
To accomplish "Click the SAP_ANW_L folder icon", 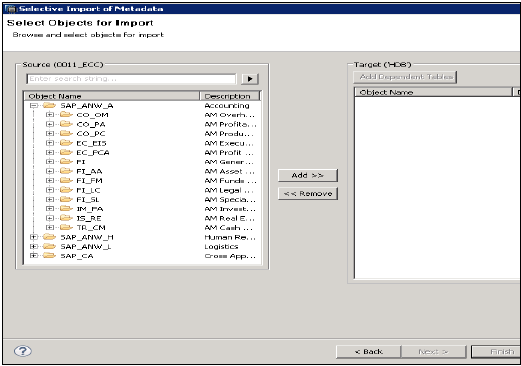I will tap(49, 246).
